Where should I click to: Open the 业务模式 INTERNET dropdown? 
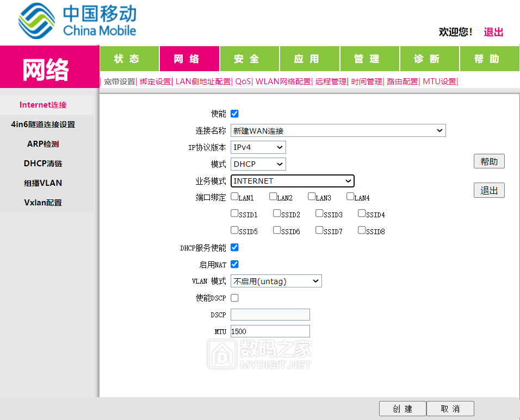(x=293, y=181)
